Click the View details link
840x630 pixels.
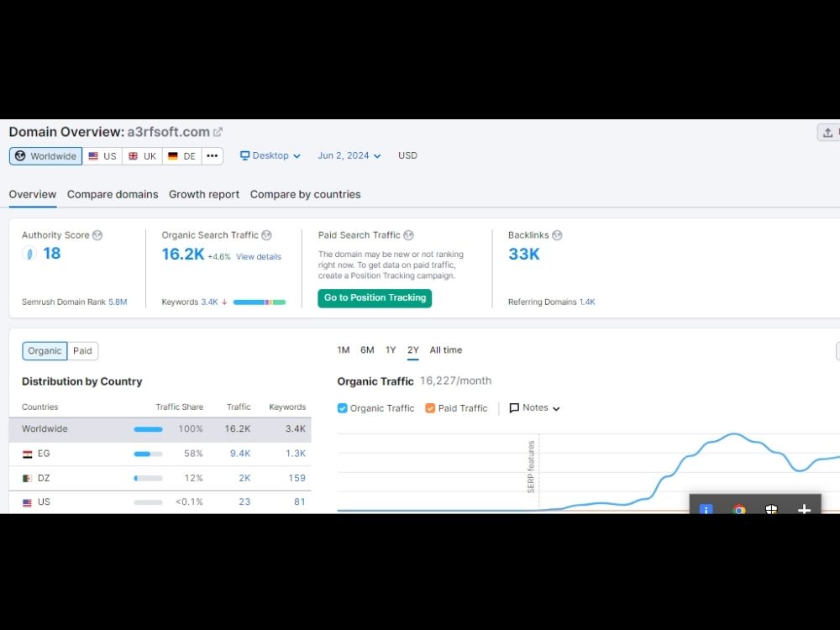tap(258, 256)
